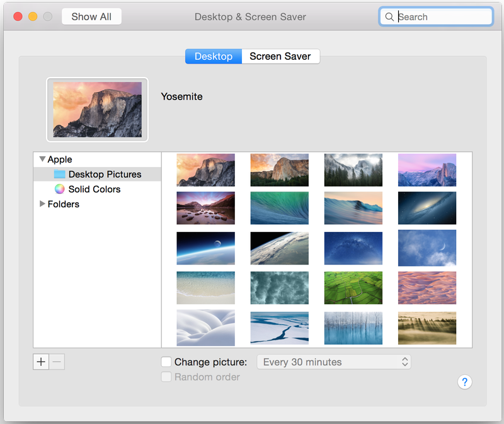Focus the Search input field

[x=436, y=17]
